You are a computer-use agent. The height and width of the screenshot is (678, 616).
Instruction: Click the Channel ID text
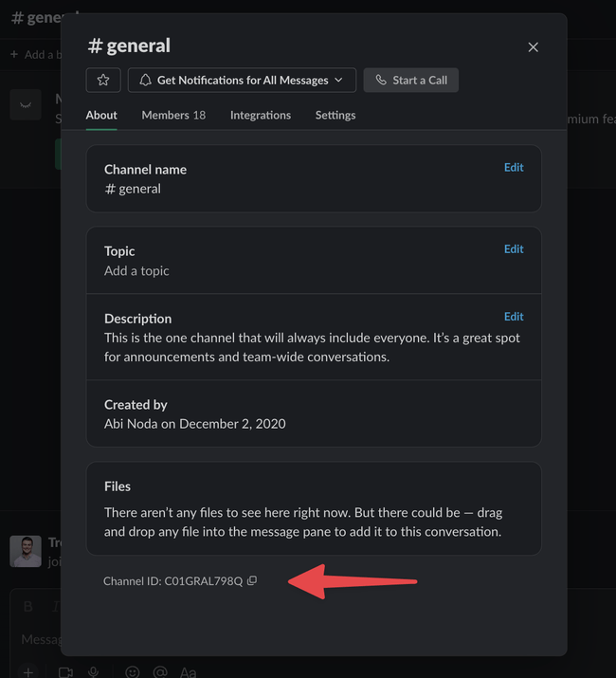click(x=172, y=580)
